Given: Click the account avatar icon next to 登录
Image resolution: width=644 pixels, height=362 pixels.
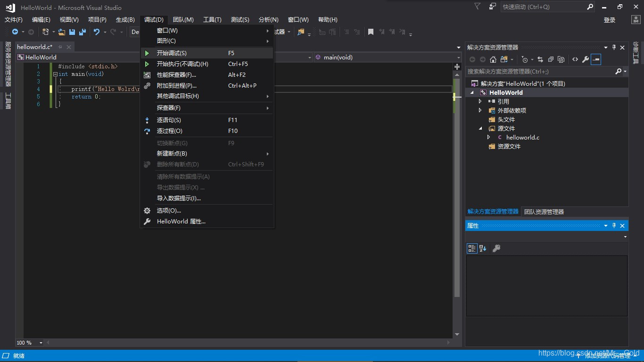Looking at the screenshot, I should [x=636, y=19].
